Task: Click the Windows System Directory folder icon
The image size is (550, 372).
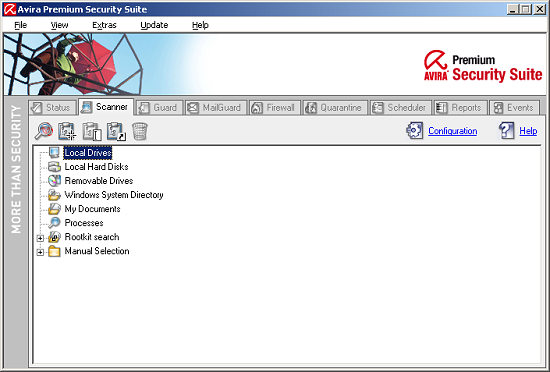Action: point(54,195)
